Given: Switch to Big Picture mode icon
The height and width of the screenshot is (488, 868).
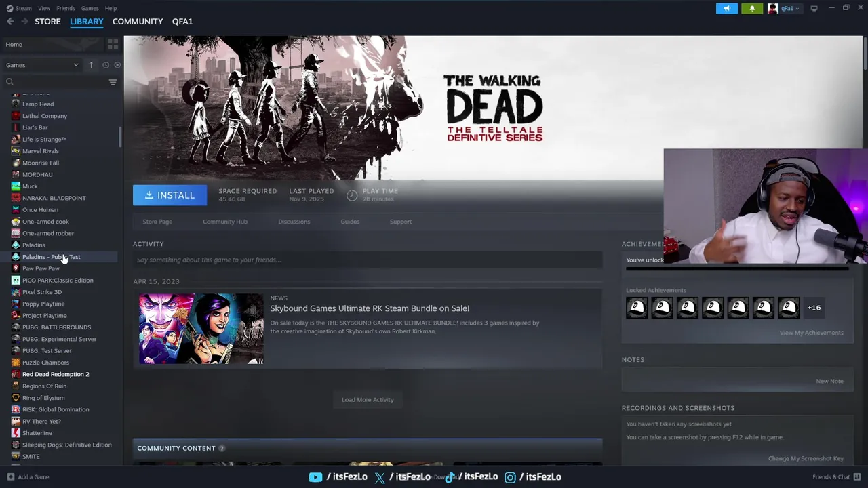Looking at the screenshot, I should point(814,8).
